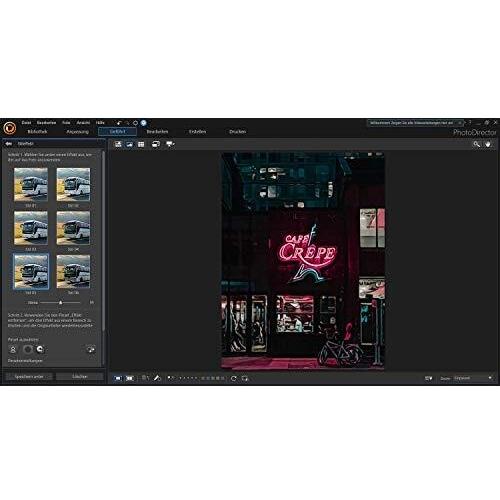
Task: Switch to the Bearbeiten module tab
Action: click(157, 132)
